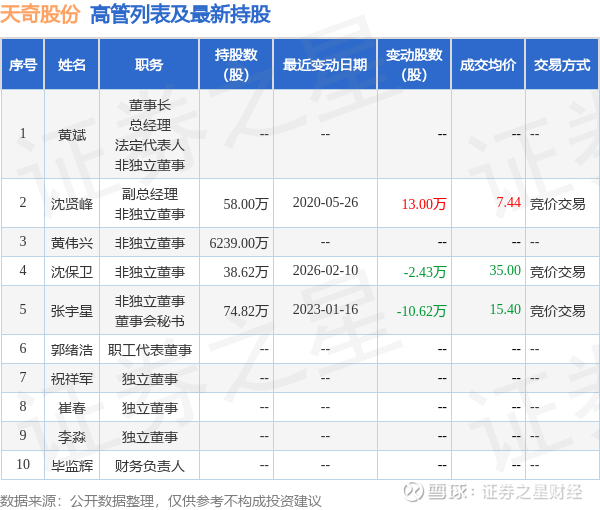
Task: Click the name 沈保卫
Action: tap(72, 272)
